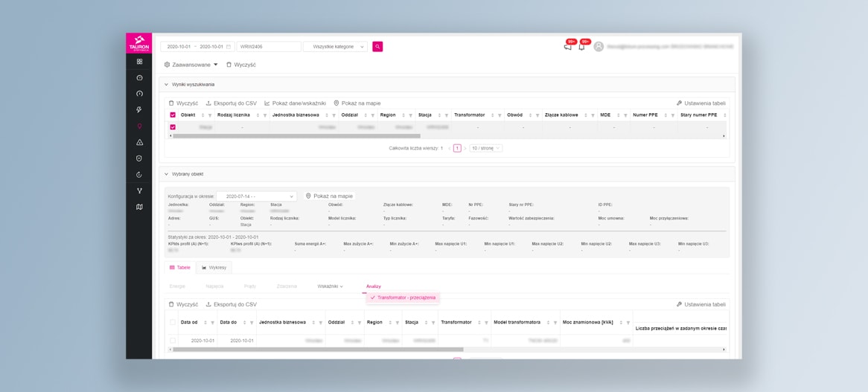Check the select-all checkbox in analysis table header
Image resolution: width=868 pixels, height=392 pixels.
(173, 323)
